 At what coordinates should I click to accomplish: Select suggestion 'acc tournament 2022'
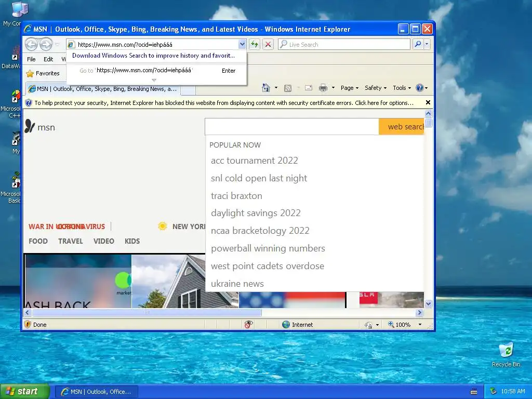click(255, 161)
